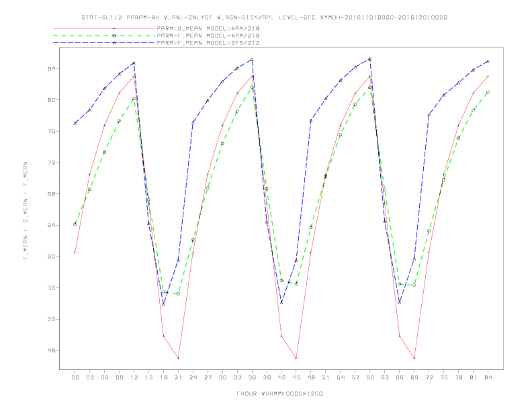This screenshot has width=532, height=411.
Task: Select legend label PARM=O_MEAN MODEL=NAM/218
Action: 208,28
